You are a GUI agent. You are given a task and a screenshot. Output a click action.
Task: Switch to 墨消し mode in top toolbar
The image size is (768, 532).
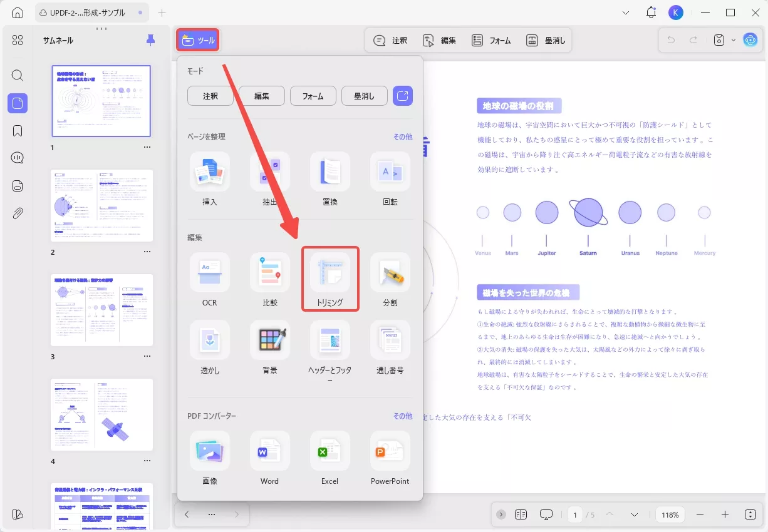[x=546, y=40]
